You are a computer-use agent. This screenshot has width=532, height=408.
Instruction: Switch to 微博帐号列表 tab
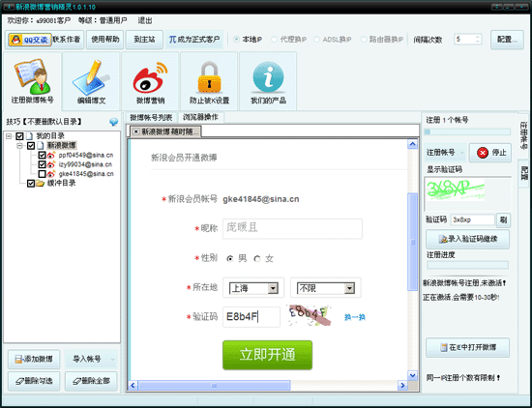pyautogui.click(x=151, y=118)
